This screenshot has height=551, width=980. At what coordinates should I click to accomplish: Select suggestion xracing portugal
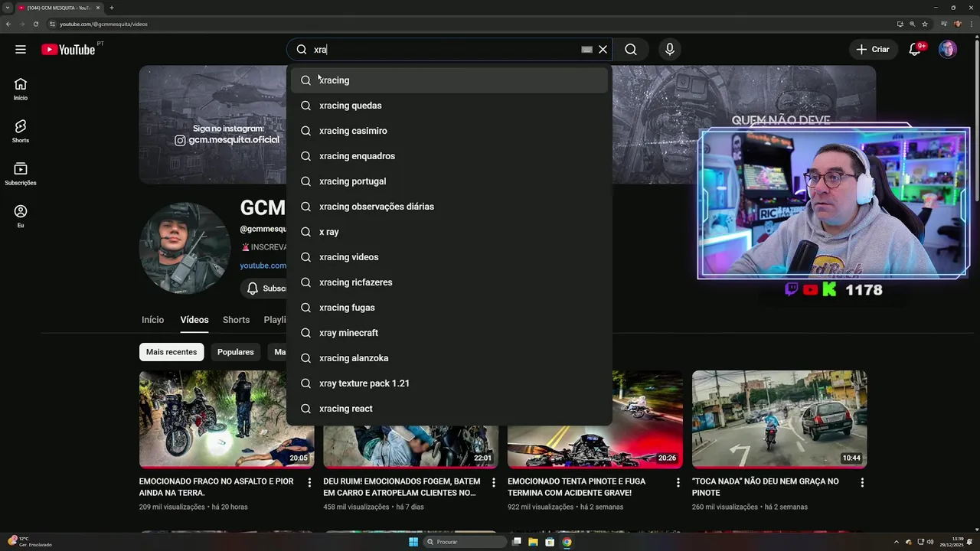(449, 181)
